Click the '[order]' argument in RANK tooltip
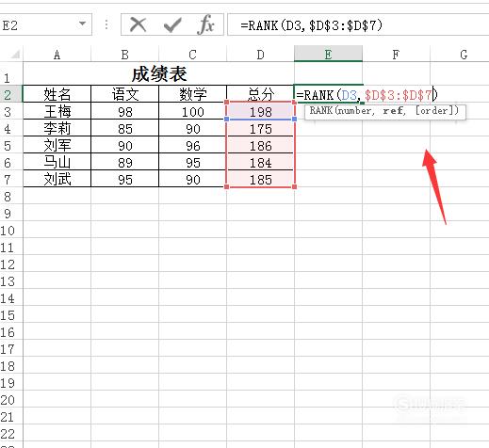The width and height of the screenshot is (489, 448). point(434,111)
